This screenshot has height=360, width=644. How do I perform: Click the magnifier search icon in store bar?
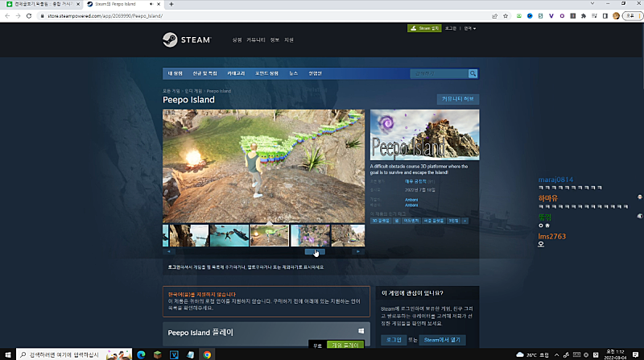click(473, 73)
